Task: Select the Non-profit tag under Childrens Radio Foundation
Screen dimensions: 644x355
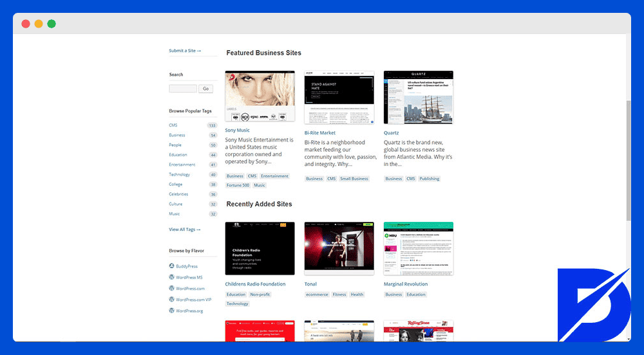Action: [x=260, y=295]
